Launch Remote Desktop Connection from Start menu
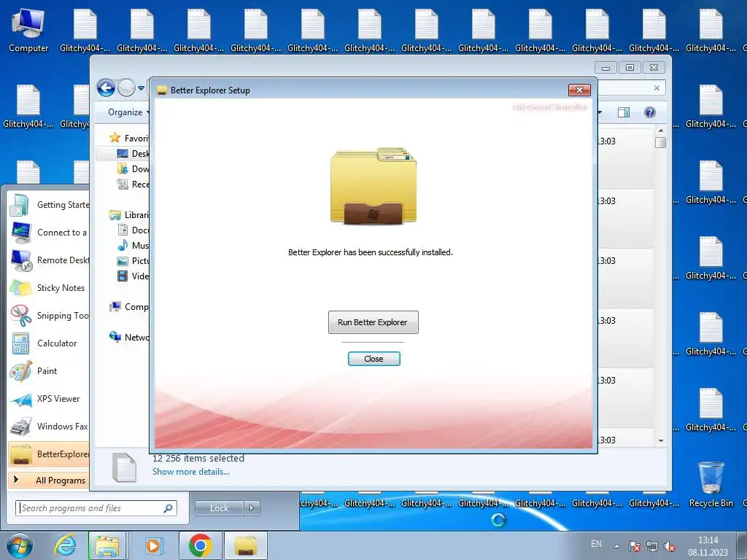This screenshot has width=747, height=560. pyautogui.click(x=49, y=260)
